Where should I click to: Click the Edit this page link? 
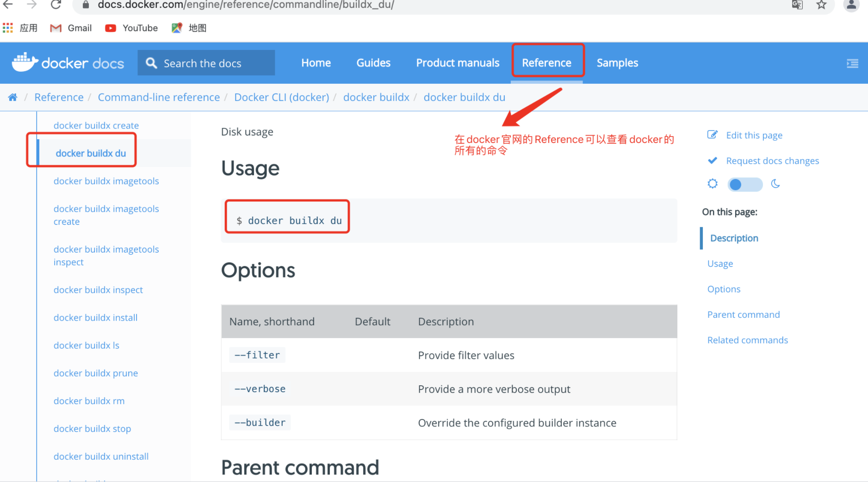click(754, 135)
